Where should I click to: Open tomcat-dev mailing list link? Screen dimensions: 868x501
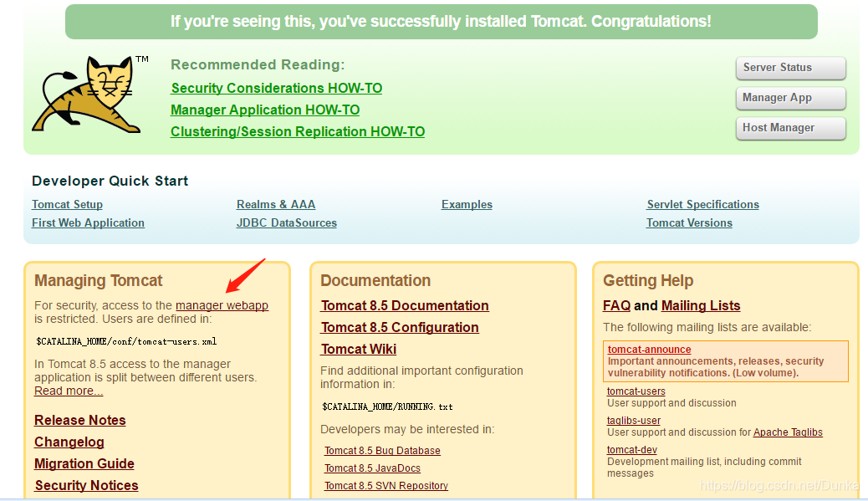click(632, 450)
